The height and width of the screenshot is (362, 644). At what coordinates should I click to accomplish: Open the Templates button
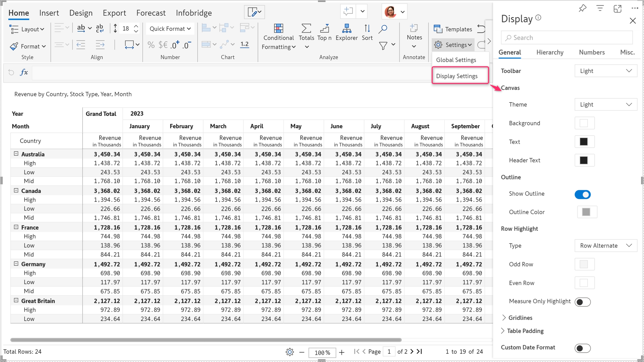[x=453, y=29]
